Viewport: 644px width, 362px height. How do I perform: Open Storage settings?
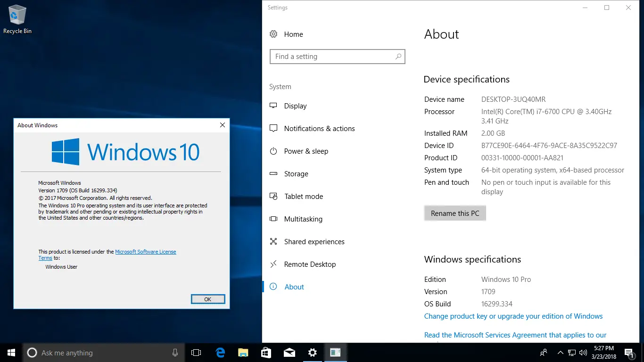tap(295, 173)
